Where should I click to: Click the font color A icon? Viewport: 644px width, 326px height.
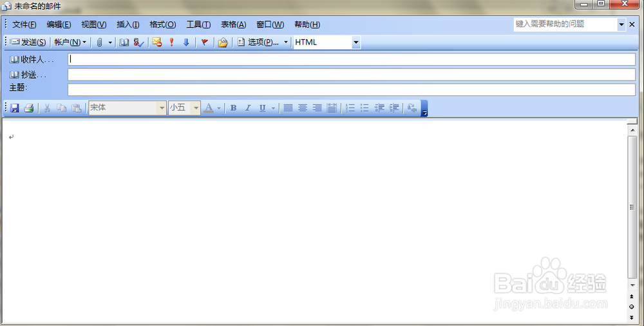click(x=209, y=108)
